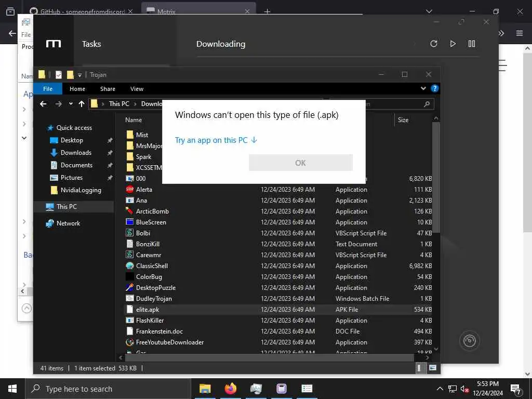Open Desktop in Quick access
This screenshot has width=532, height=399.
click(x=72, y=140)
